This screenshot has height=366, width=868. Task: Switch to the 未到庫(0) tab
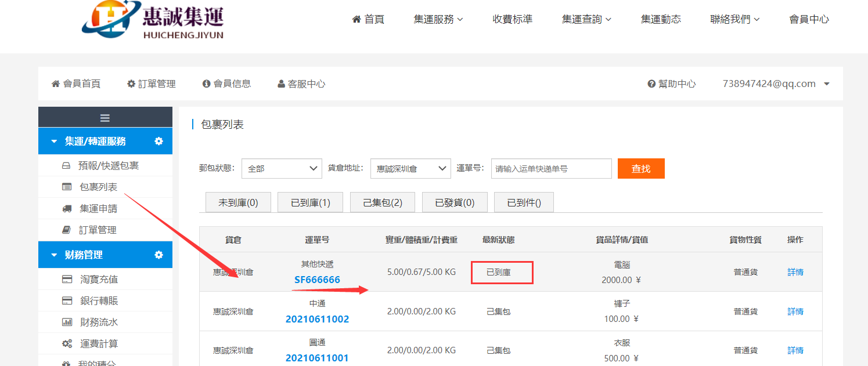pyautogui.click(x=238, y=202)
